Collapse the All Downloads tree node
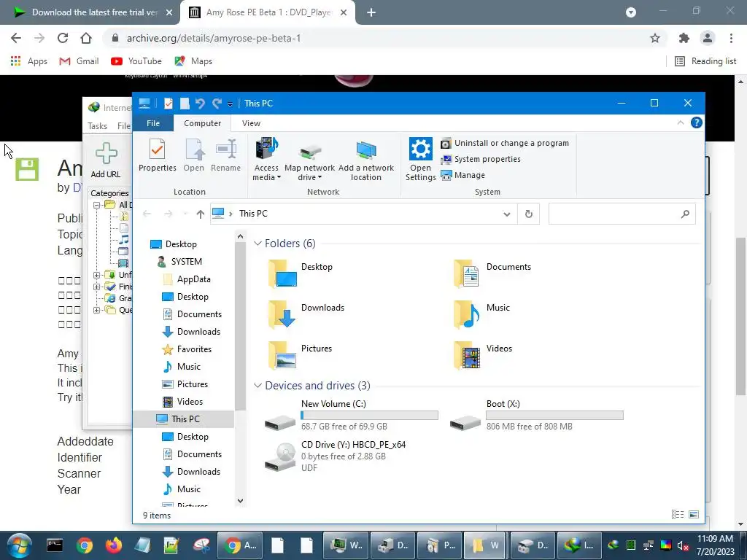Image resolution: width=747 pixels, height=560 pixels. tap(97, 205)
